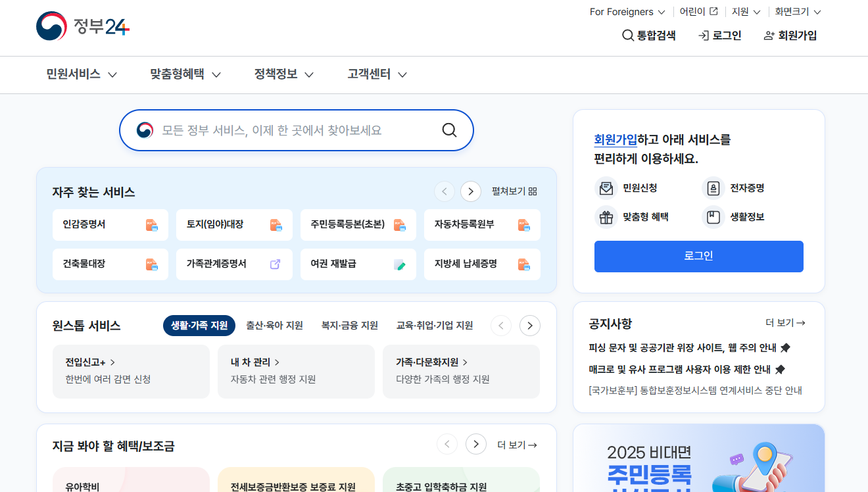Select 교육·취업·기업 지원 tab
Screen dimensions: 868x492
pyautogui.click(x=435, y=326)
